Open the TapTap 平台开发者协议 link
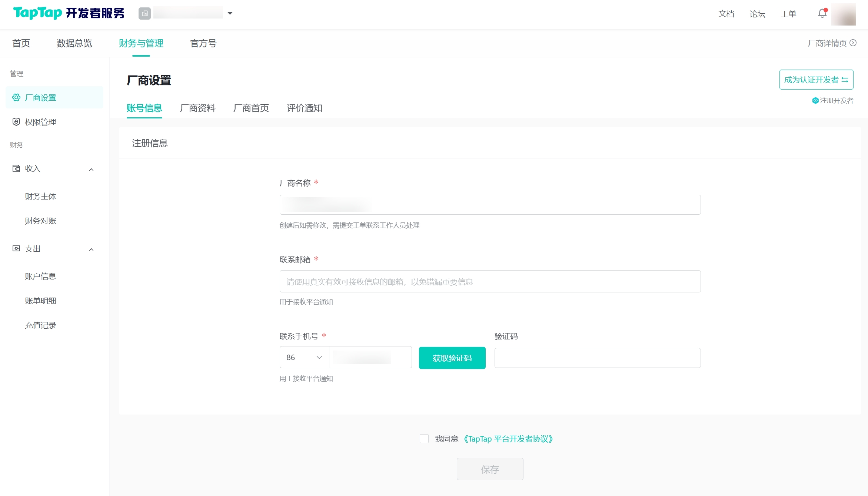The image size is (868, 496). pos(508,439)
